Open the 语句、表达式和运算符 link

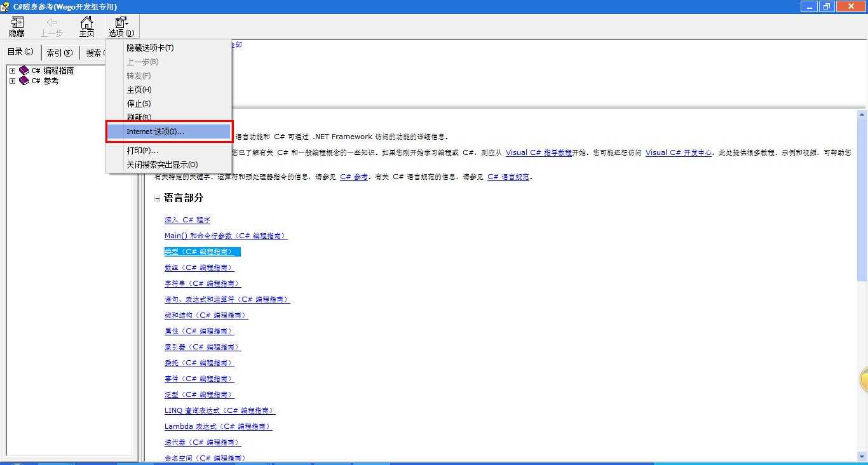coord(227,299)
